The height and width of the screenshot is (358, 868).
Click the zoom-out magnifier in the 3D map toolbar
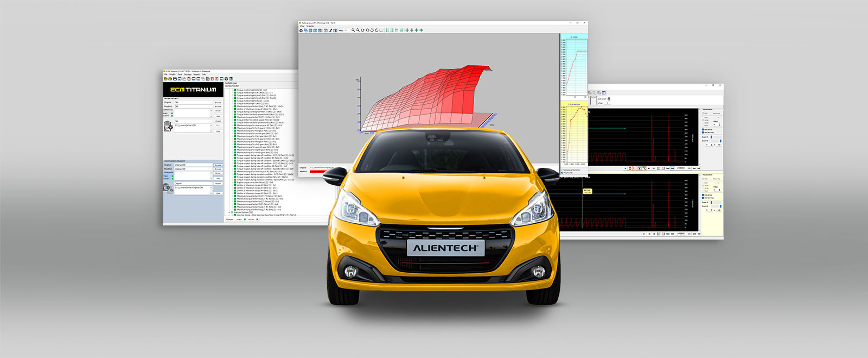[x=358, y=30]
